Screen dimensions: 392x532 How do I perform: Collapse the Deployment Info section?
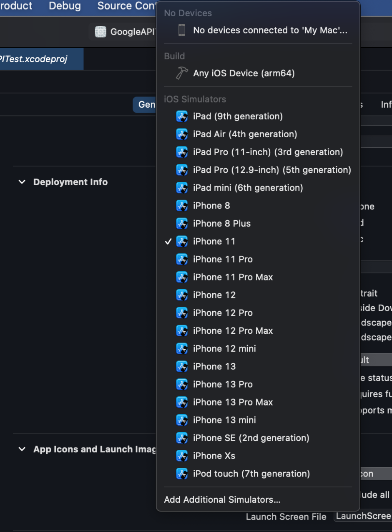pos(22,182)
